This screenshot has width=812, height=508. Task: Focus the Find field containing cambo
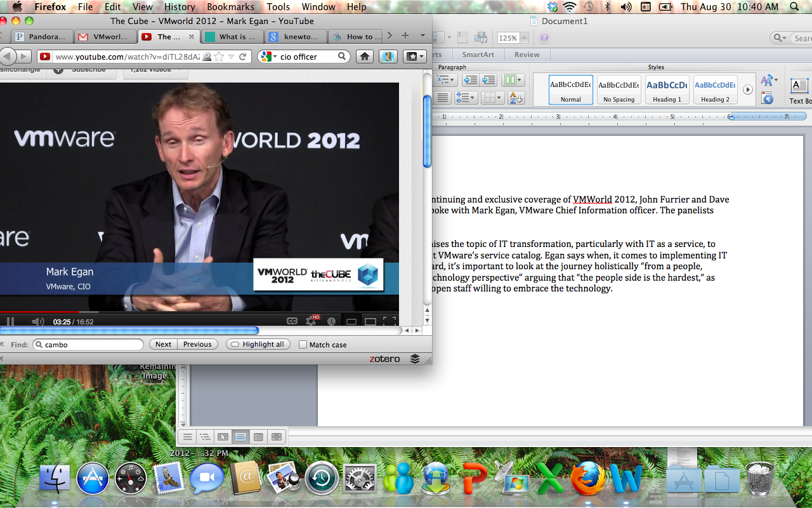tap(88, 344)
